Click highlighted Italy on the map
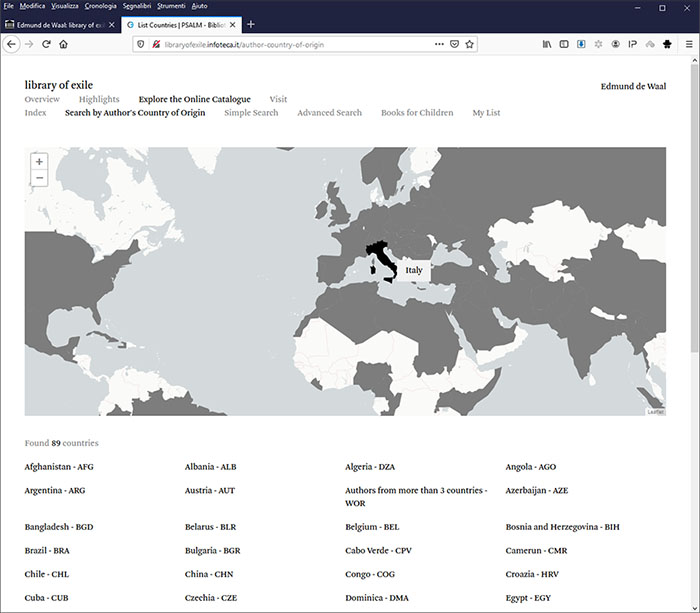This screenshot has width=700, height=613. 383,259
